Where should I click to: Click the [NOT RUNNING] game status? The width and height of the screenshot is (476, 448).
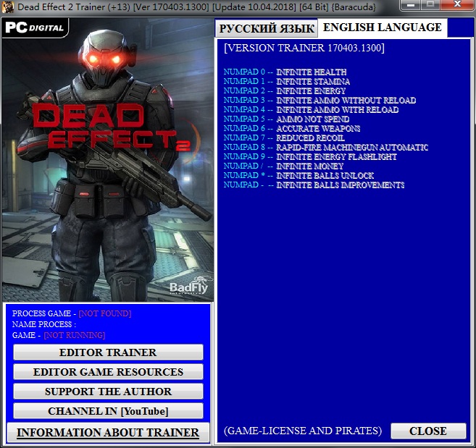pyautogui.click(x=75, y=335)
